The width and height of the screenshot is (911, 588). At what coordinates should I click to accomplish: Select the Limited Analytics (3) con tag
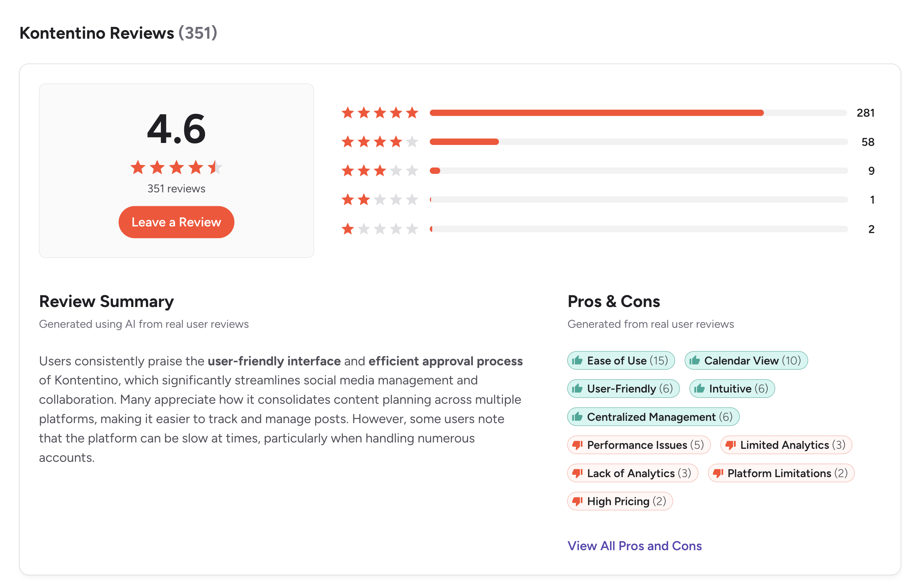pyautogui.click(x=786, y=445)
